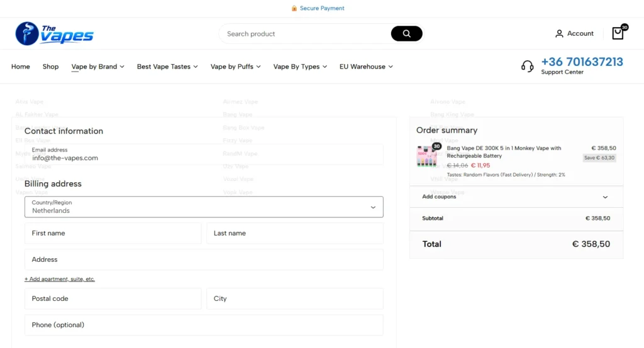Image resolution: width=644 pixels, height=348 pixels.
Task: Expand Vape by Brand menu
Action: click(97, 67)
